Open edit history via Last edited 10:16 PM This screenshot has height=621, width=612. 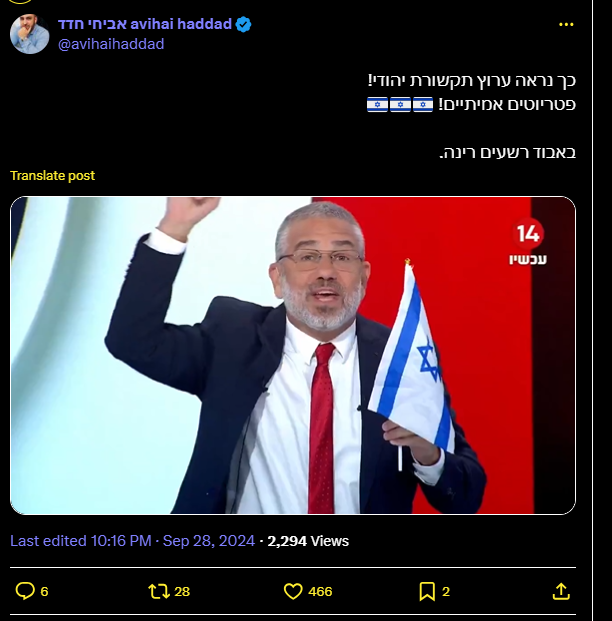[81, 541]
